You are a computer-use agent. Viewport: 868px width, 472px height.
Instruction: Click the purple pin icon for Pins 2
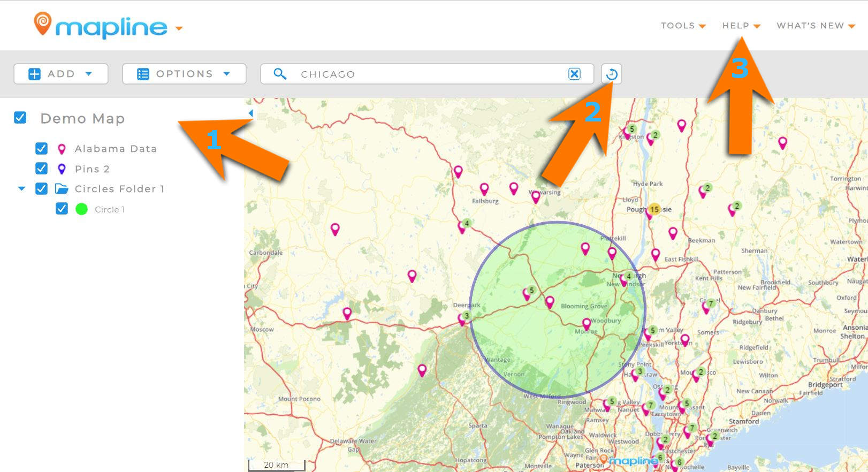[x=62, y=169]
